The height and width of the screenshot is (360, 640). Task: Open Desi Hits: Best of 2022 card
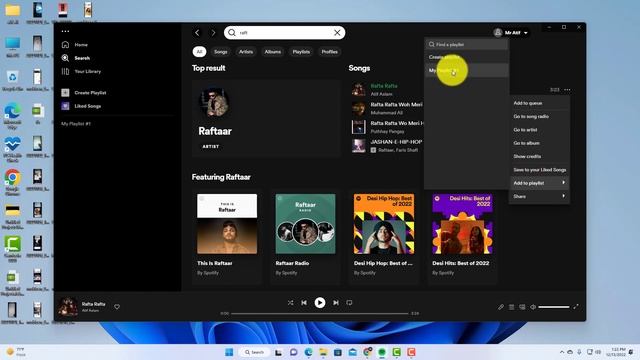462,237
